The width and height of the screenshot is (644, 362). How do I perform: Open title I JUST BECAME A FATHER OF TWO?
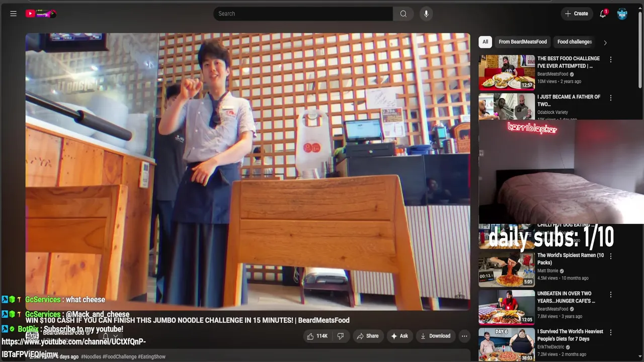[x=569, y=100]
